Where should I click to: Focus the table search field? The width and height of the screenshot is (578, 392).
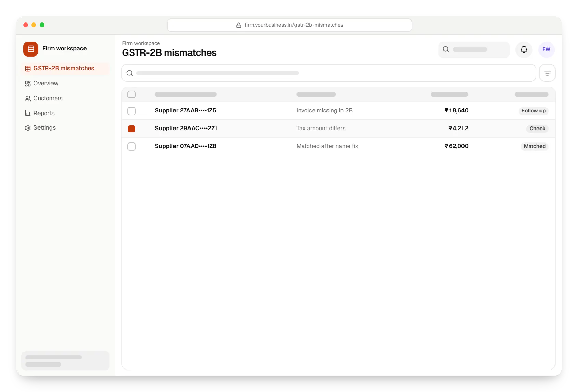(x=329, y=73)
